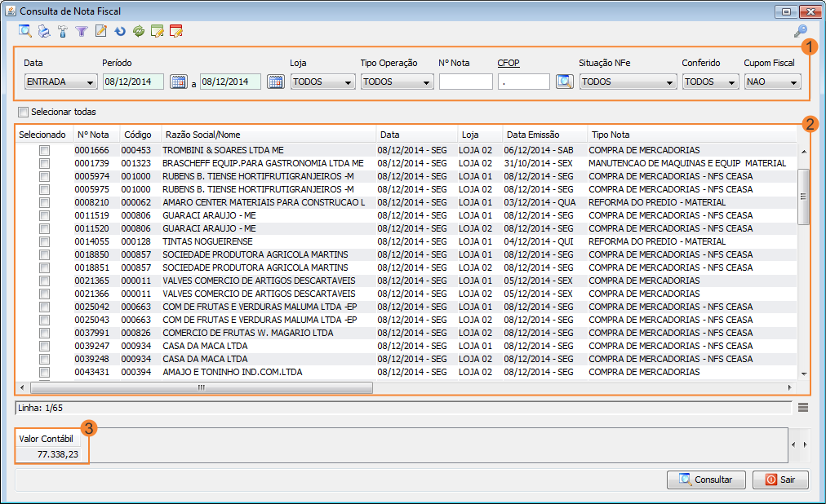Image resolution: width=826 pixels, height=504 pixels.
Task: Open the calendar for period start date
Action: pyautogui.click(x=178, y=82)
